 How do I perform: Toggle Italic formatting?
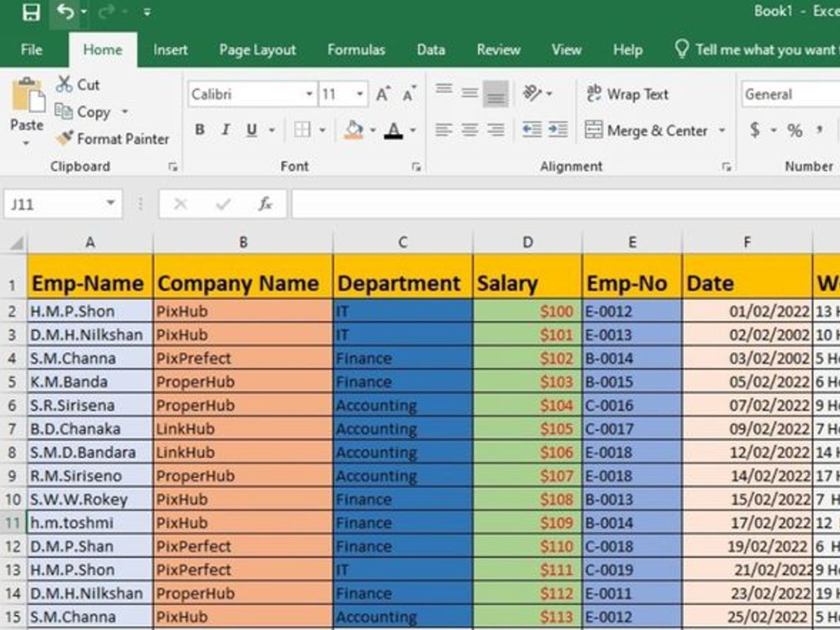(225, 129)
